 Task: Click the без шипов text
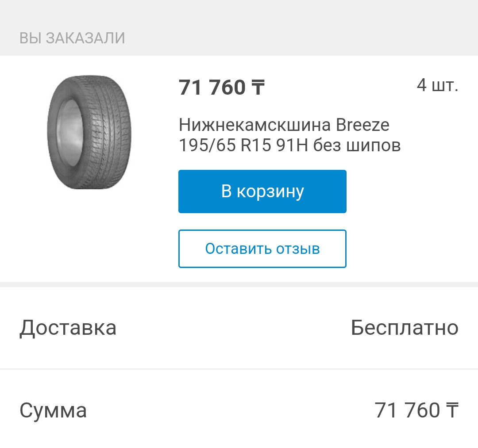357,146
